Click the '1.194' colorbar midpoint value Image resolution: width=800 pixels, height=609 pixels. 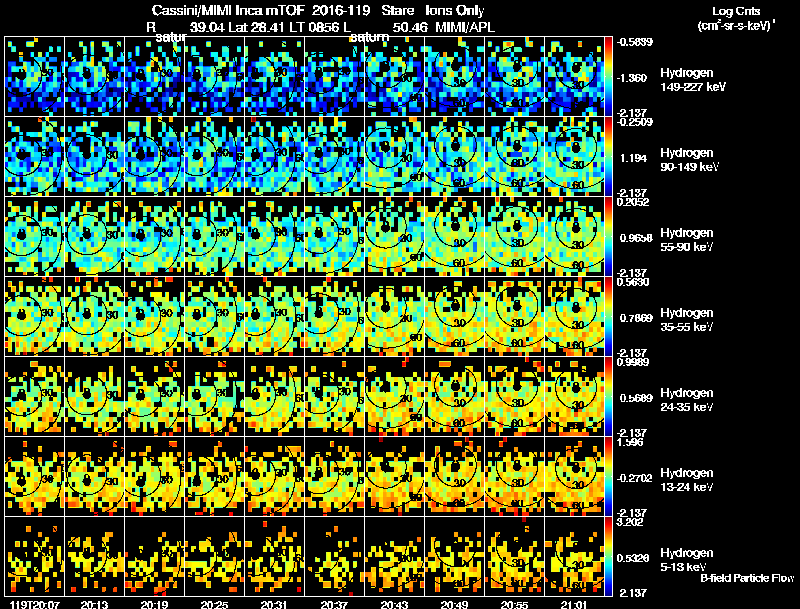634,158
